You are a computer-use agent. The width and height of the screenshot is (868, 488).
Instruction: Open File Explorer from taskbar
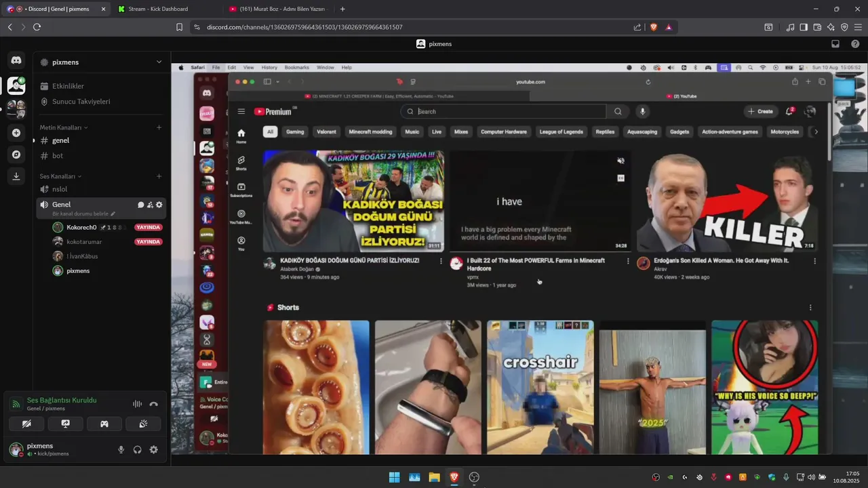pyautogui.click(x=434, y=477)
